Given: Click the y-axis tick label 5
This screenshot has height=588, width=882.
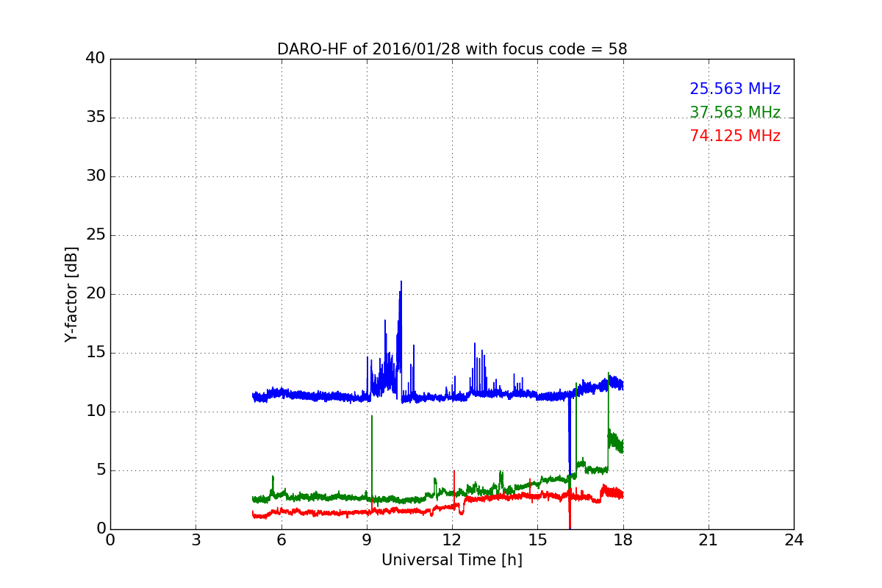Looking at the screenshot, I should click(x=101, y=470).
